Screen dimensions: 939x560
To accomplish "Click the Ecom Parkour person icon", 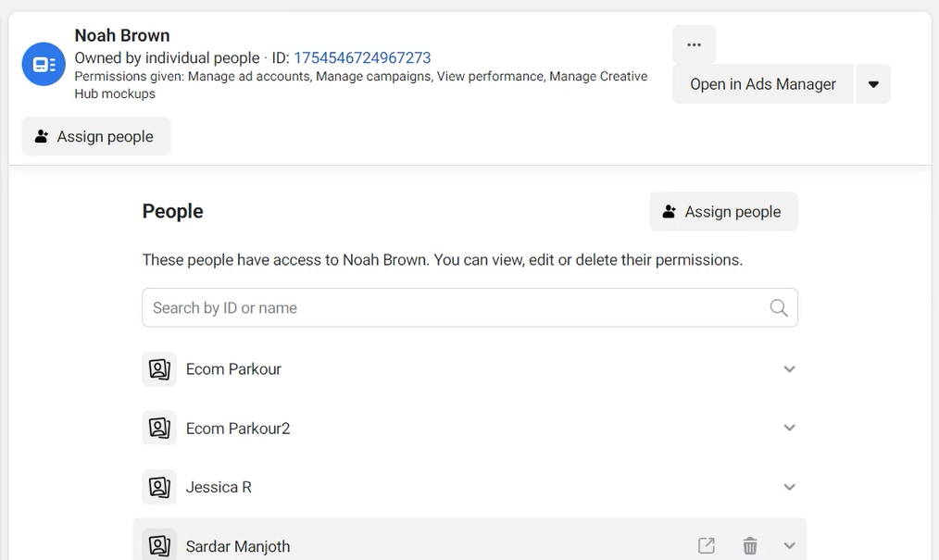I will click(159, 369).
